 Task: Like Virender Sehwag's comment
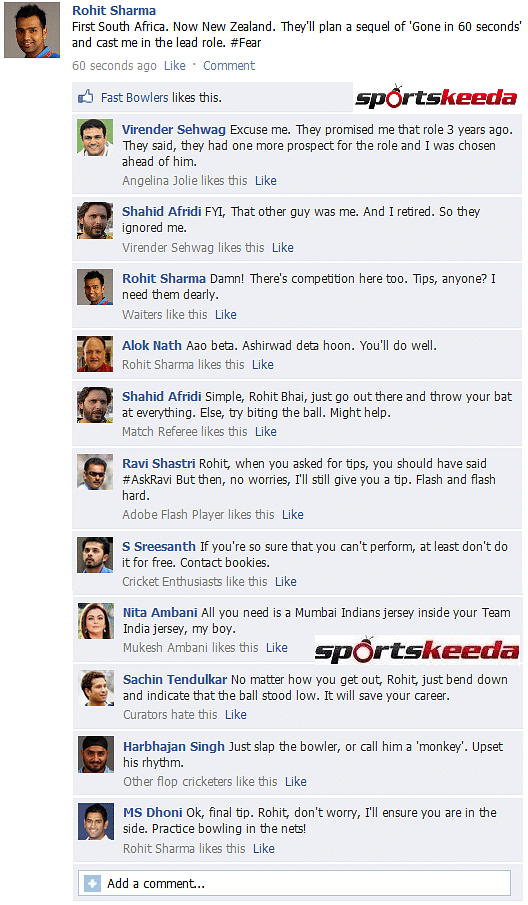pyautogui.click(x=265, y=181)
